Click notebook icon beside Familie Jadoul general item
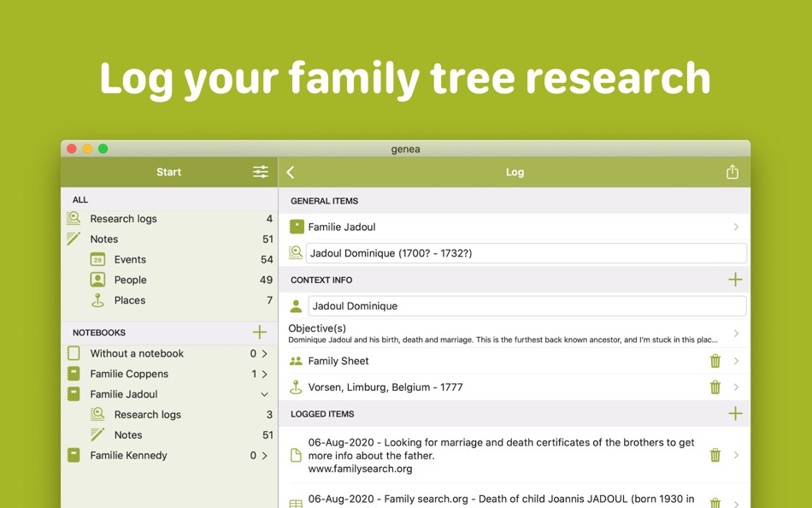The height and width of the screenshot is (508, 812). [297, 227]
